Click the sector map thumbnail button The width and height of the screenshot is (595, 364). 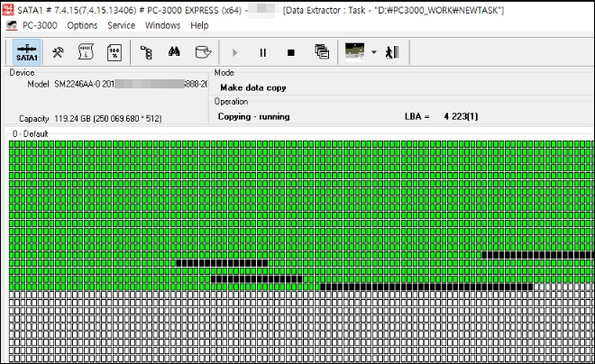tap(355, 51)
